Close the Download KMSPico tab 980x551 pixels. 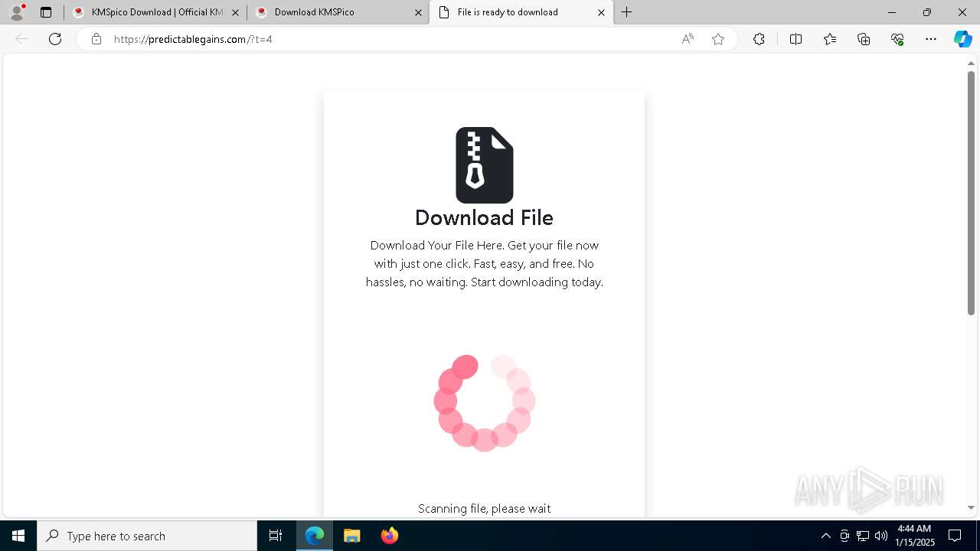pyautogui.click(x=418, y=12)
